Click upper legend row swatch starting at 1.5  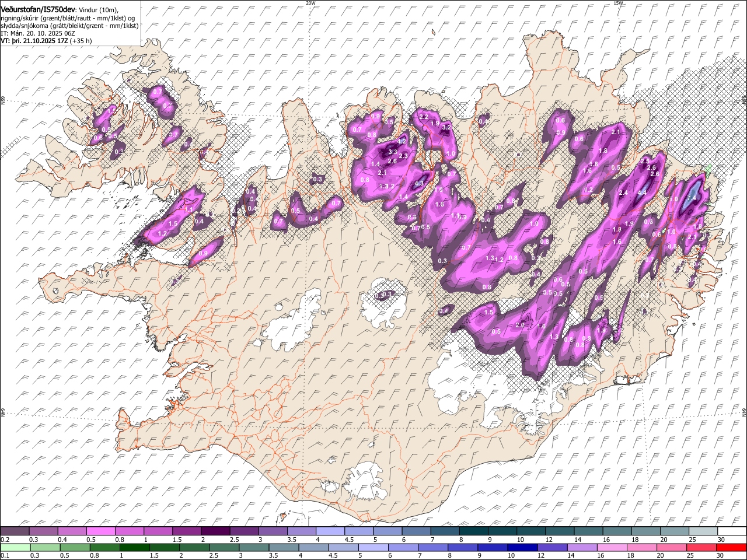(x=187, y=531)
